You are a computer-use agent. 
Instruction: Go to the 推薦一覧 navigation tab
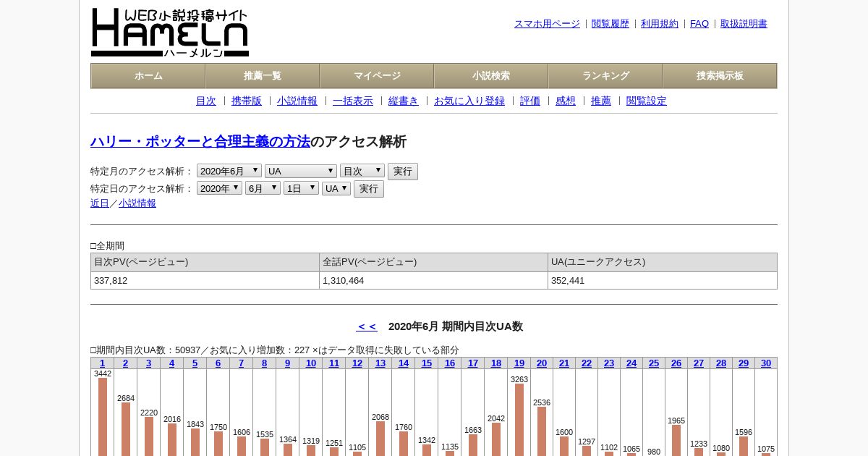(x=263, y=76)
